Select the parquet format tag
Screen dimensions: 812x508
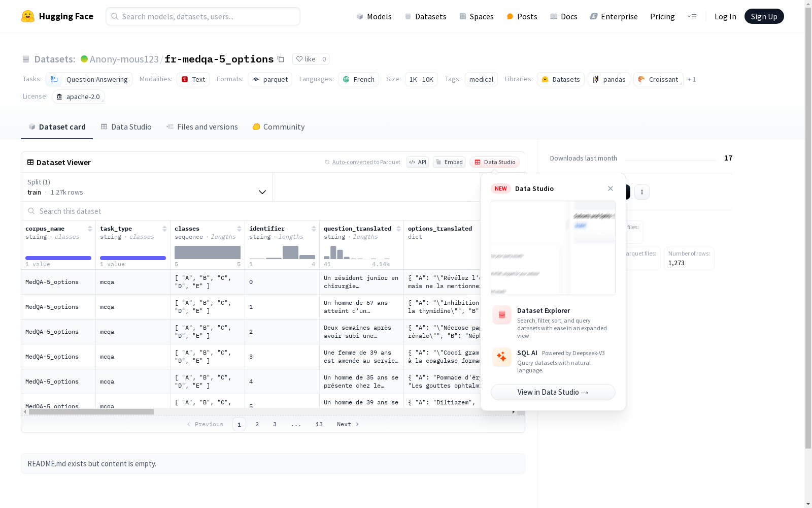point(270,79)
